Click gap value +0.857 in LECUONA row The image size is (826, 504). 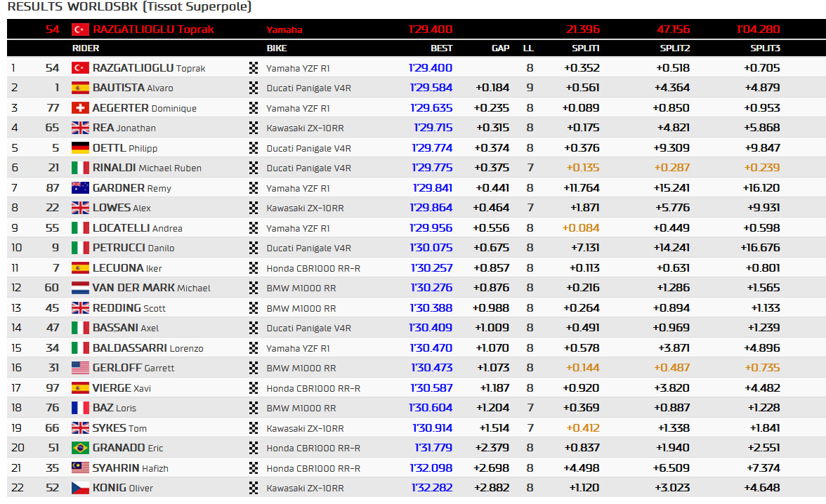tap(492, 268)
